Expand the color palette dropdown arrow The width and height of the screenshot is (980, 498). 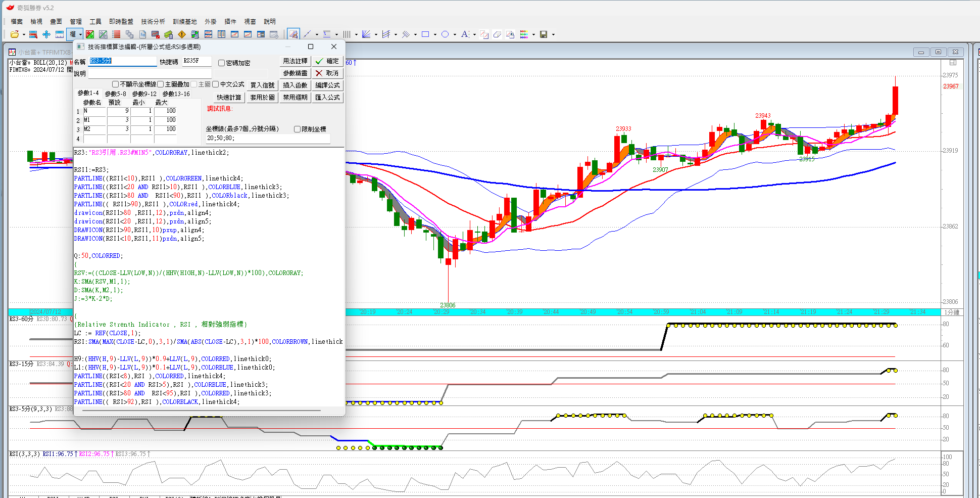533,35
